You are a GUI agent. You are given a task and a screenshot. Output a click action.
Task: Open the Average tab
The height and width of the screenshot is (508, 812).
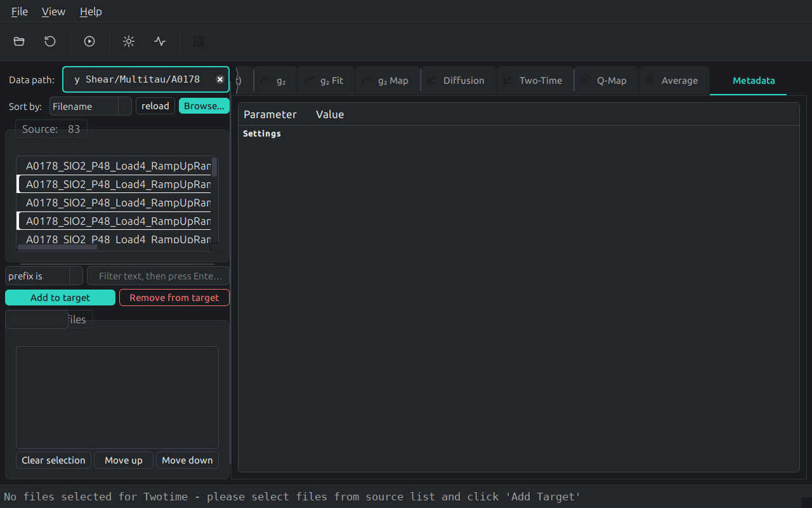click(x=674, y=81)
